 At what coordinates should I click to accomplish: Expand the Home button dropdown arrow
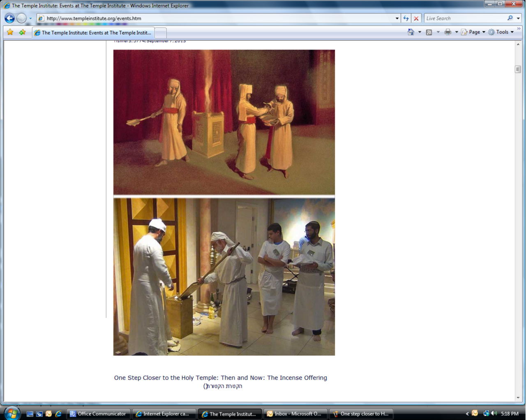pyautogui.click(x=420, y=32)
